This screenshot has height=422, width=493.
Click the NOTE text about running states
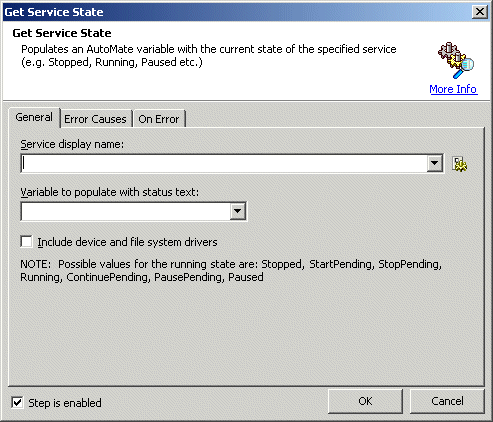231,270
